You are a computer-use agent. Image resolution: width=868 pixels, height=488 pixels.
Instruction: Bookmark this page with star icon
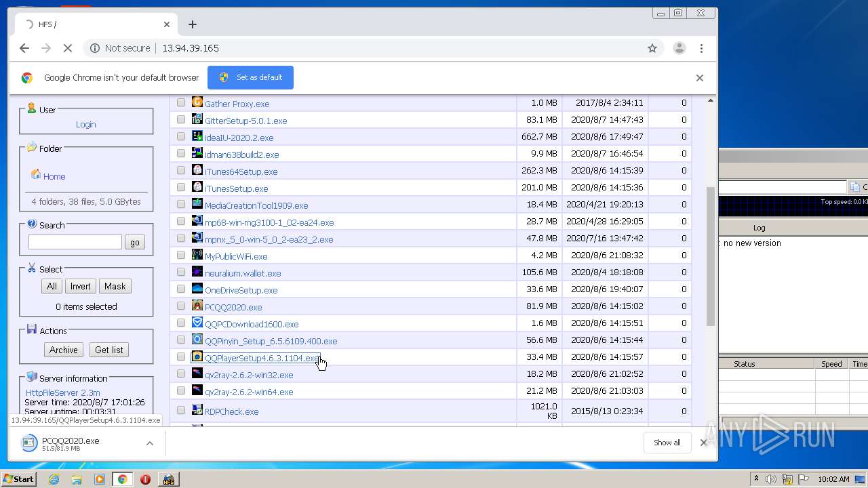[x=652, y=48]
